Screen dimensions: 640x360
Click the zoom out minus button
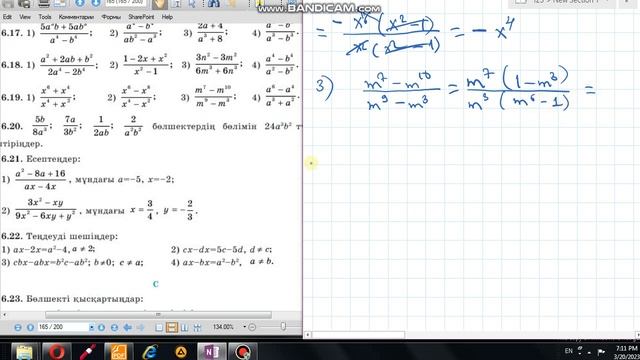click(252, 327)
